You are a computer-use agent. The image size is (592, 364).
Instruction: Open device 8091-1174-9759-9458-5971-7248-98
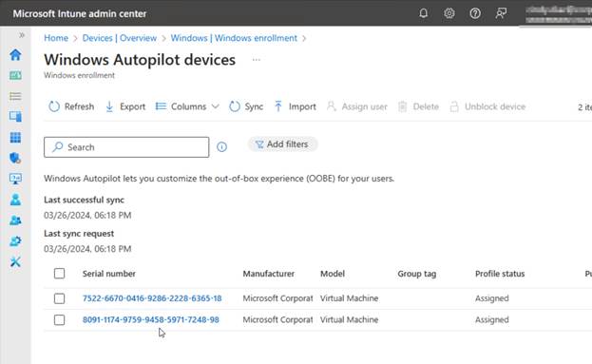pos(151,320)
